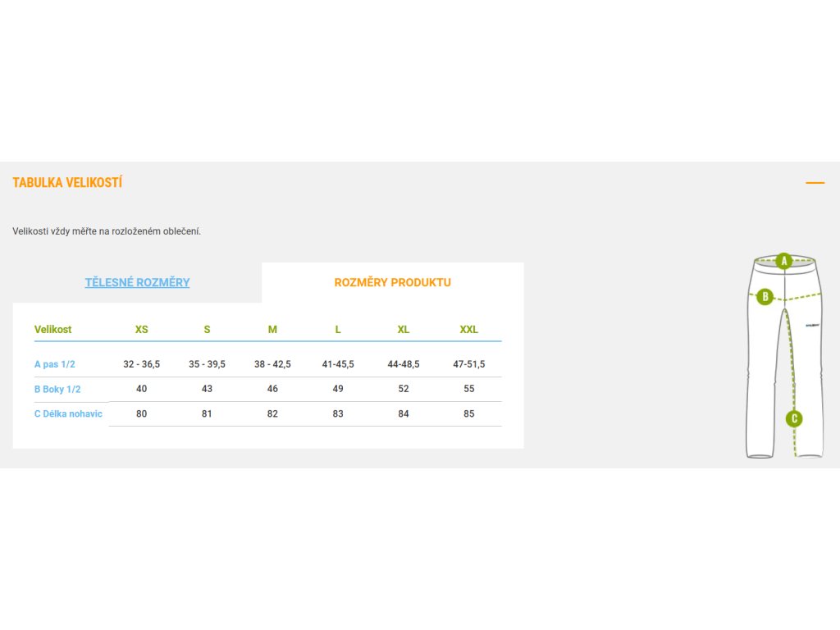Image resolution: width=840 pixels, height=630 pixels.
Task: Click the leg length value 81
Action: click(207, 413)
